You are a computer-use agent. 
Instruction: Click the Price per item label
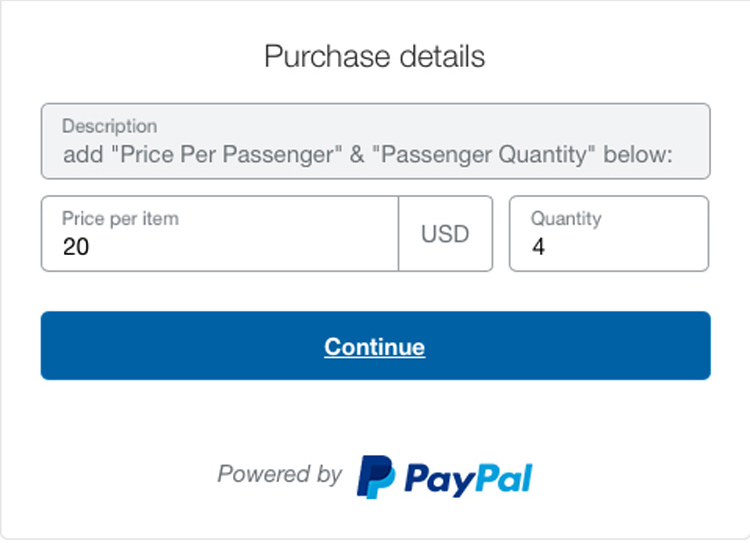(121, 219)
